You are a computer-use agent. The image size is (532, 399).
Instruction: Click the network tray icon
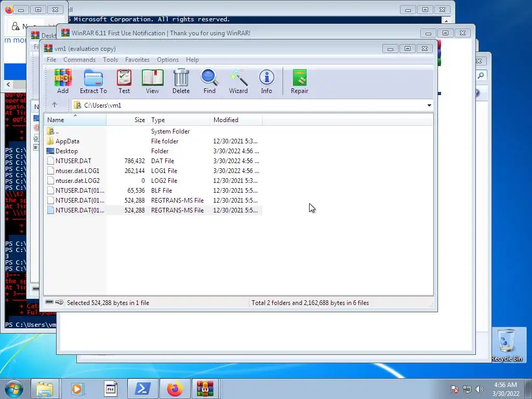pyautogui.click(x=467, y=389)
